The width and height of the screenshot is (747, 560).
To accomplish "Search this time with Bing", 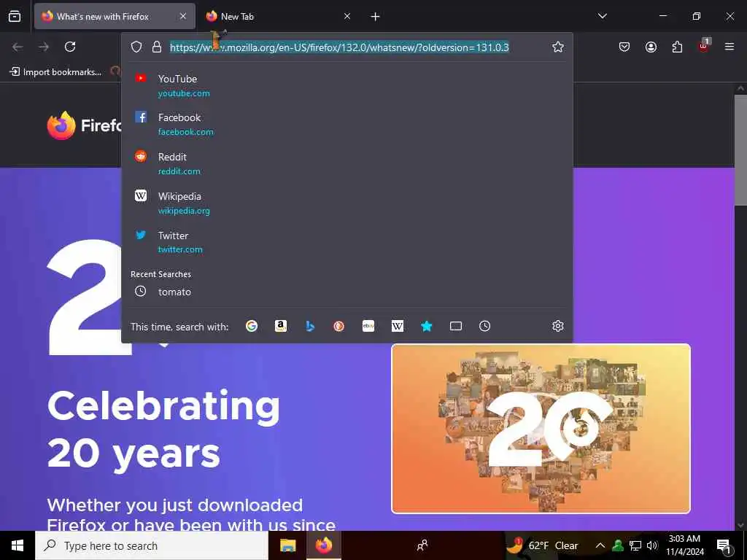I will coord(310,326).
